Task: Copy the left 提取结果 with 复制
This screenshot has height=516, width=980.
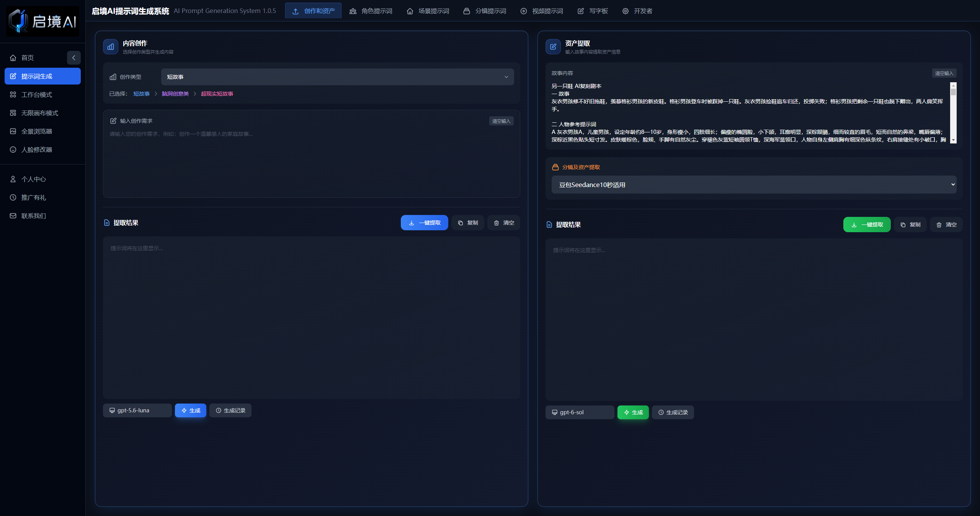Action: pyautogui.click(x=468, y=223)
